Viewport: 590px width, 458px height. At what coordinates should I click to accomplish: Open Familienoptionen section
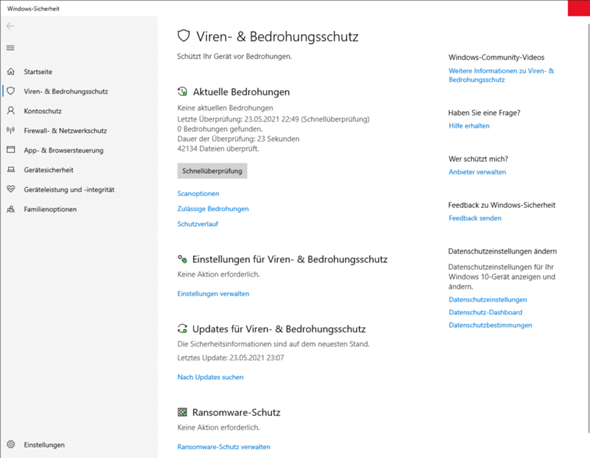pos(50,209)
